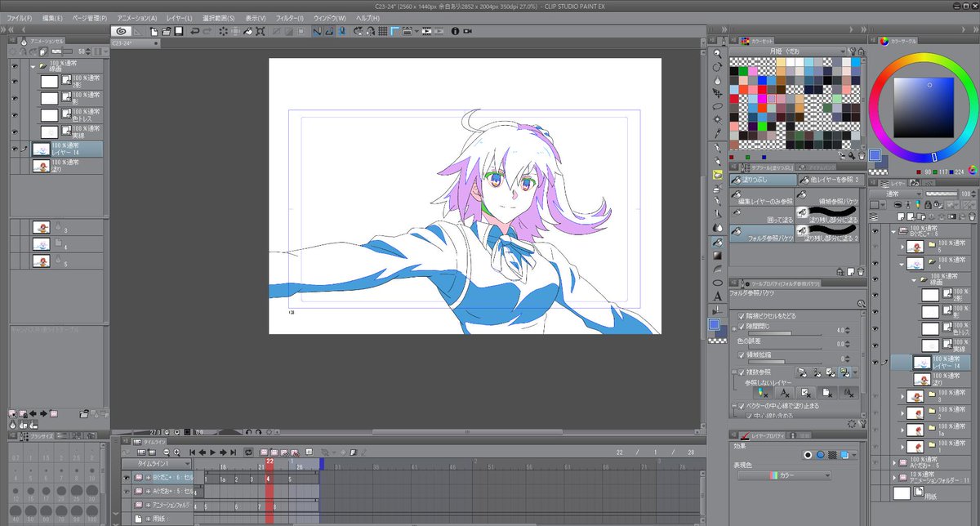Open フィルター(I) menu
Screen dimensions: 980x526
click(x=290, y=17)
